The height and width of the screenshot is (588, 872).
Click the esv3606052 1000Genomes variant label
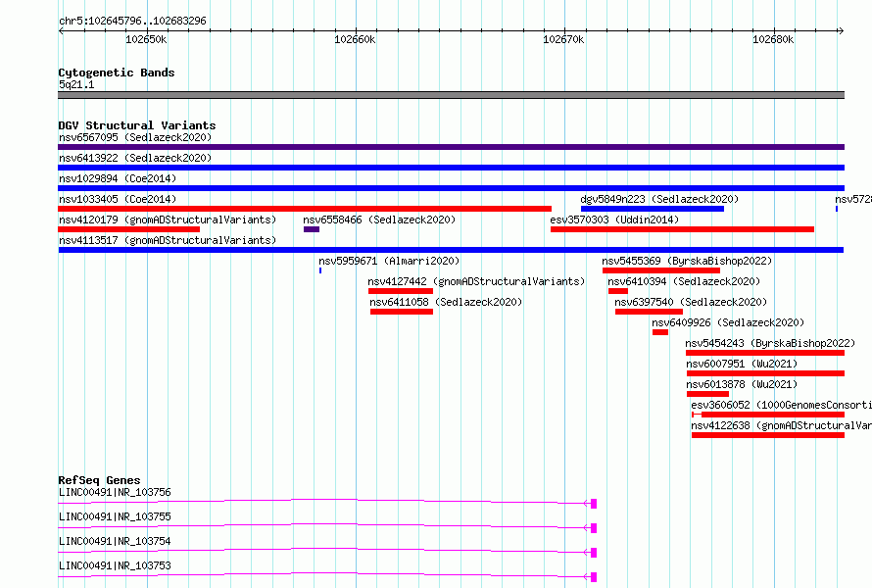781,405
